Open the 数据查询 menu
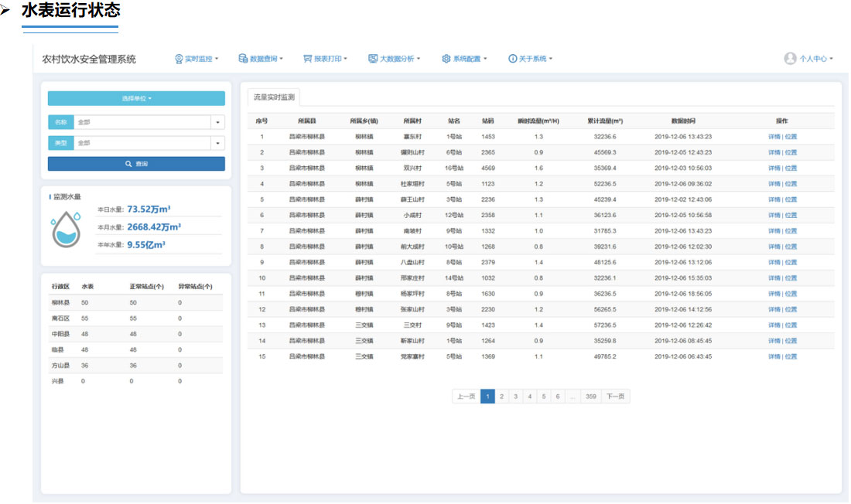This screenshot has width=851, height=504. [261, 59]
